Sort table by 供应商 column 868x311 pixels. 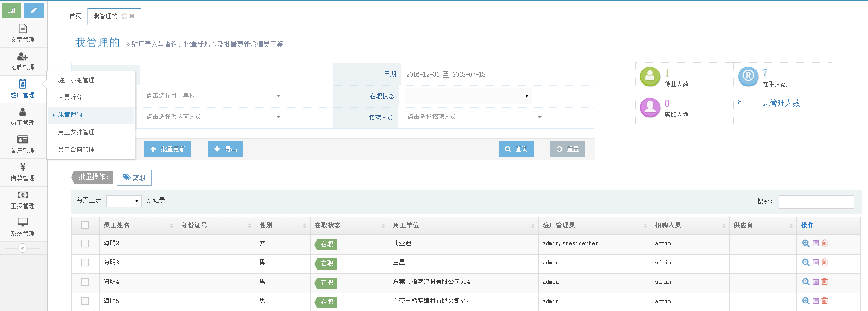(763, 225)
